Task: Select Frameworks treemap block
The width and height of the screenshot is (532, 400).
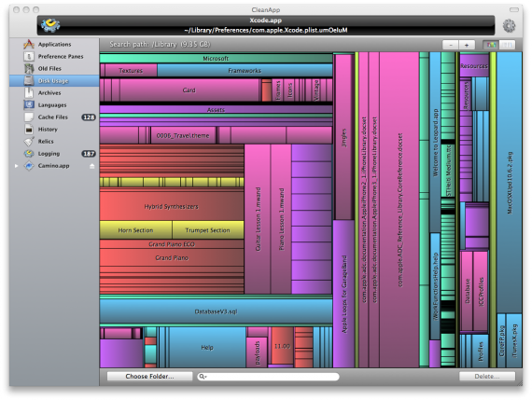Action: pyautogui.click(x=245, y=71)
